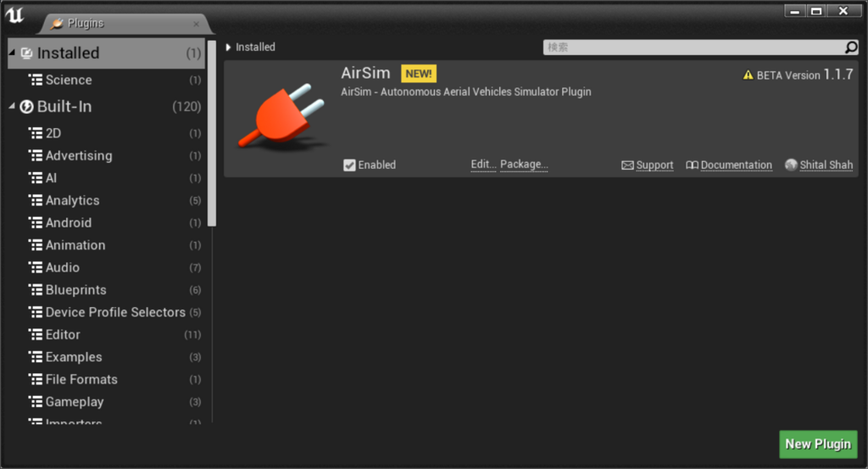Image resolution: width=868 pixels, height=469 pixels.
Task: Click the File Formats list icon
Action: click(x=36, y=379)
